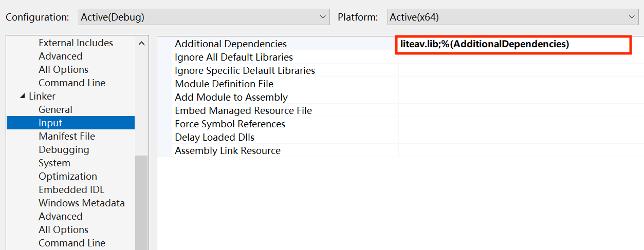This screenshot has height=250, width=644.
Task: Edit the Additional Dependencies value field
Action: pos(514,44)
